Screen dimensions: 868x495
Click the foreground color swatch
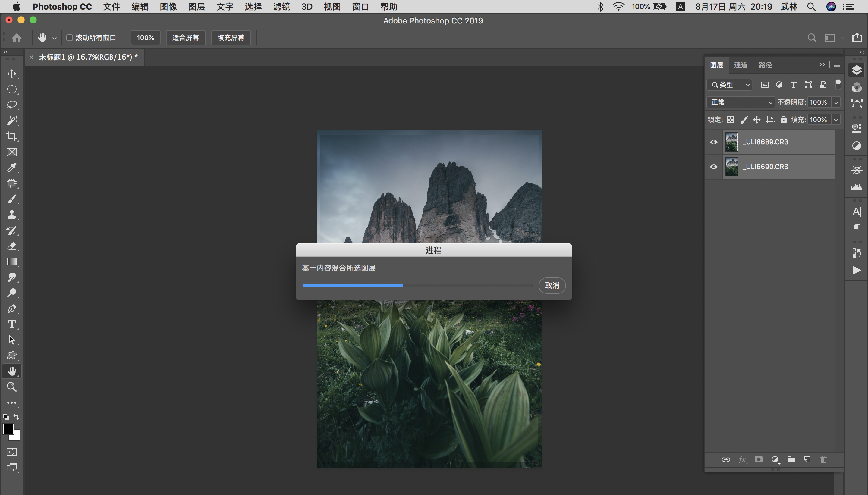click(8, 429)
